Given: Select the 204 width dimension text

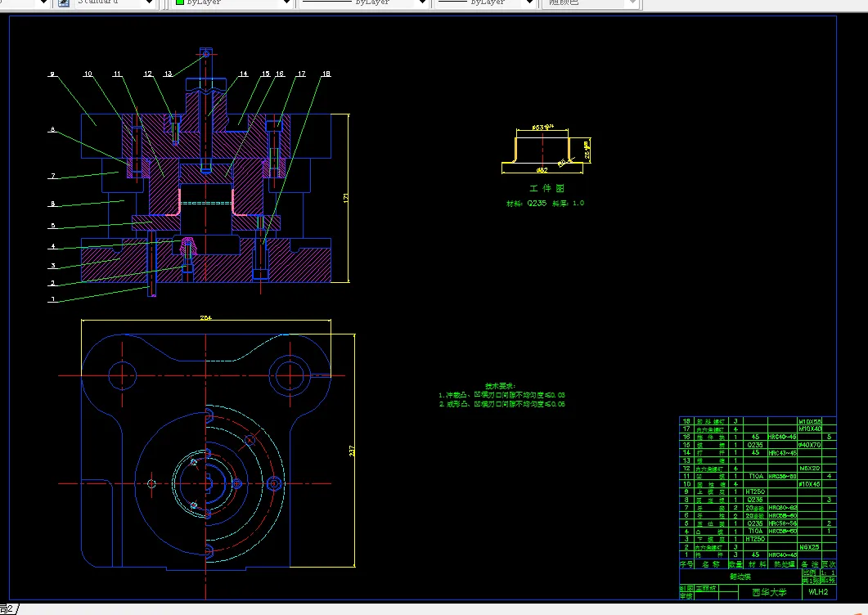Looking at the screenshot, I should click(x=205, y=318).
